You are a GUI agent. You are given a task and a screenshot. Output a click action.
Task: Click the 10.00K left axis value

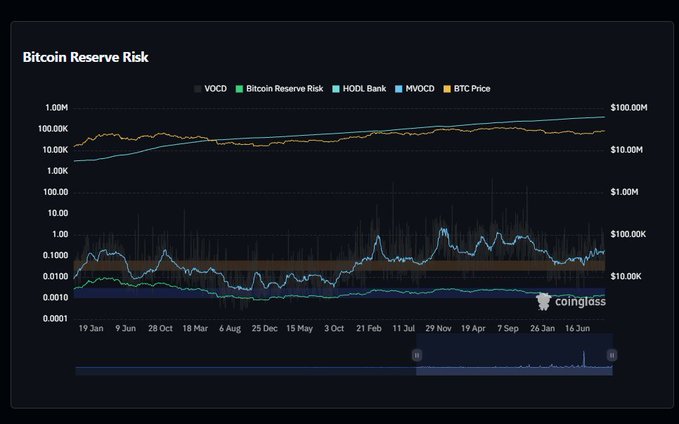55,150
